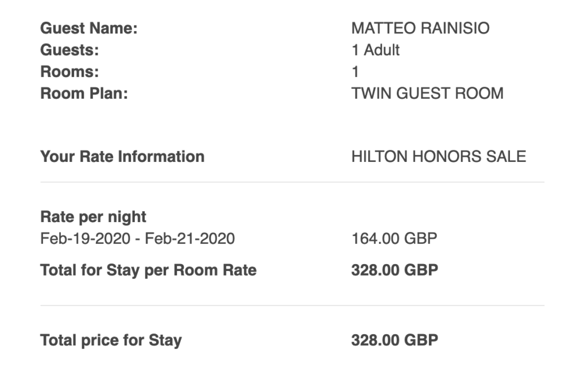Click the Rooms label
Image resolution: width=588 pixels, height=384 pixels.
(x=69, y=72)
